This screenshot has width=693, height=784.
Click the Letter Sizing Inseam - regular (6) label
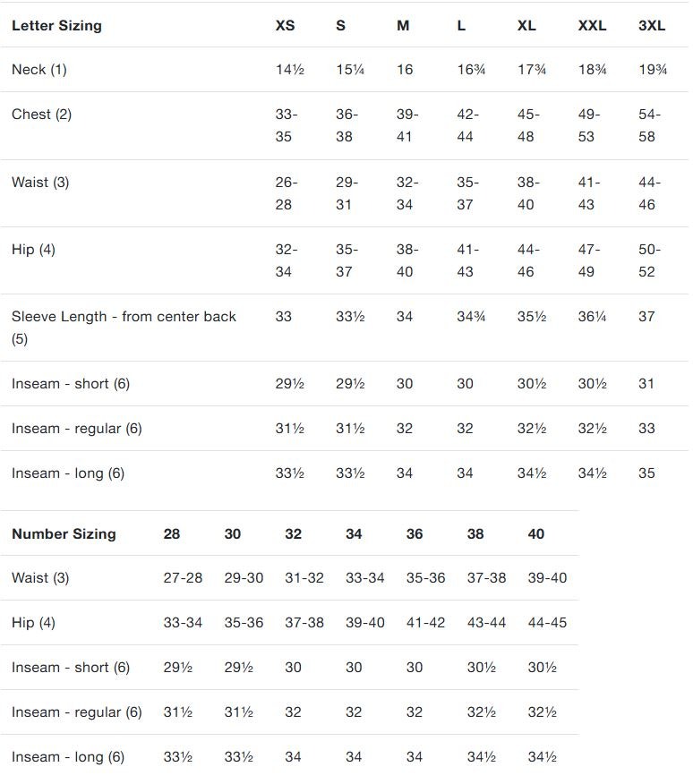77,429
